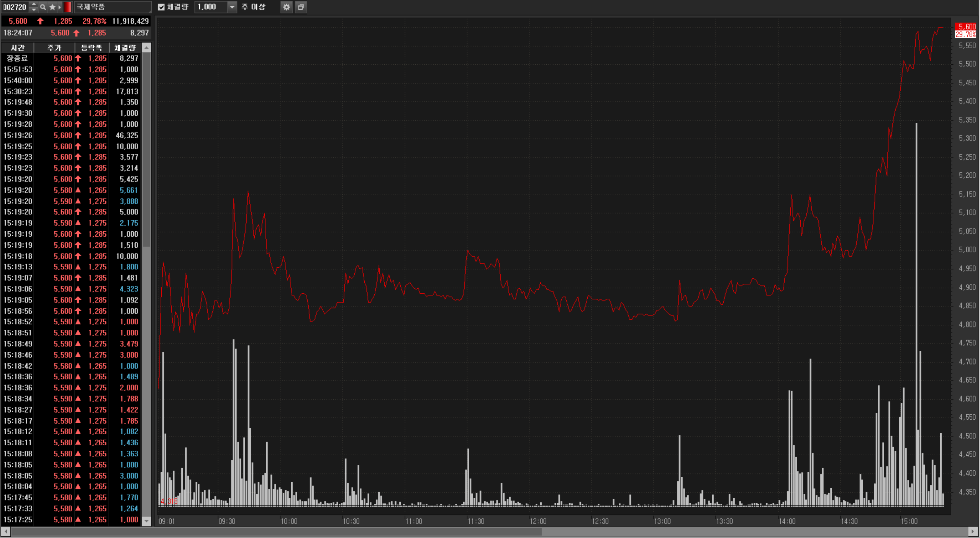Click the favorites star icon

tap(52, 7)
